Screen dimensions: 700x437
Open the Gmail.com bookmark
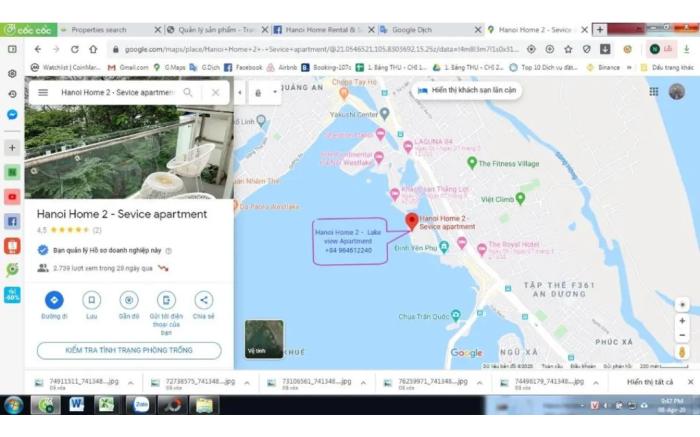pos(128,67)
